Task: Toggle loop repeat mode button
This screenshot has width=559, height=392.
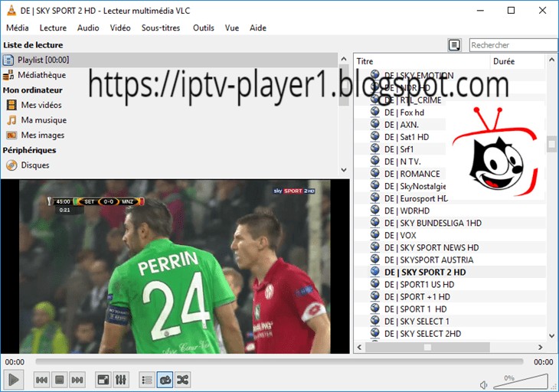Action: point(165,380)
